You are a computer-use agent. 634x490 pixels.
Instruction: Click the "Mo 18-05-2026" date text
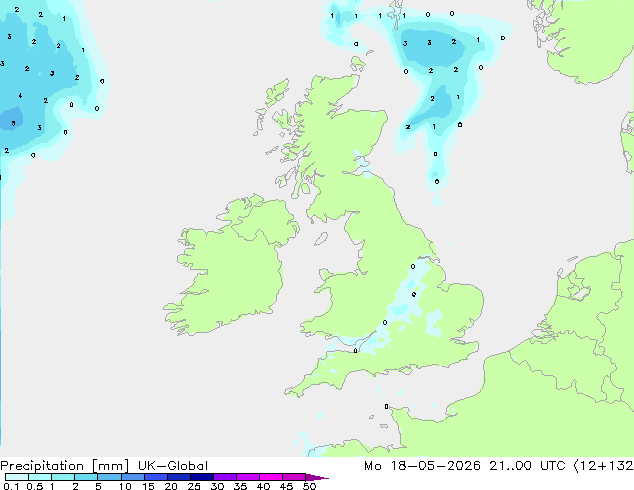[422, 466]
